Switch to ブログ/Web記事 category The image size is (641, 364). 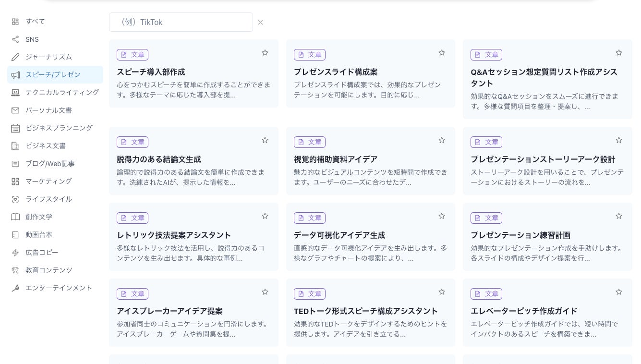coord(50,164)
